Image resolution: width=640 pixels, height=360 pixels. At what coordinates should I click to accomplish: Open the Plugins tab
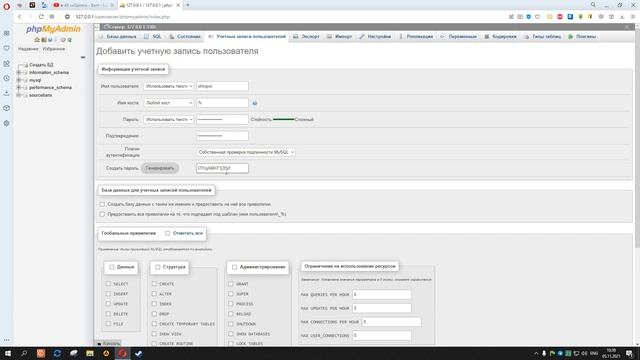click(582, 37)
